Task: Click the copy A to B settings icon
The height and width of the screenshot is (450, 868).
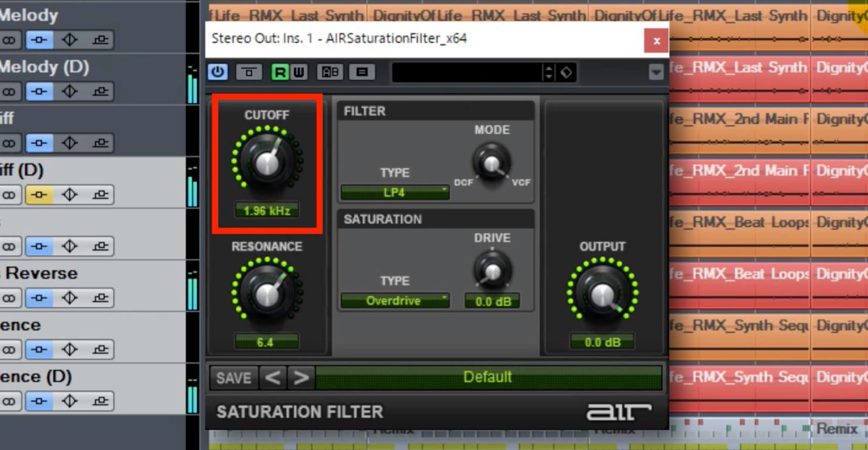Action: coord(362,72)
